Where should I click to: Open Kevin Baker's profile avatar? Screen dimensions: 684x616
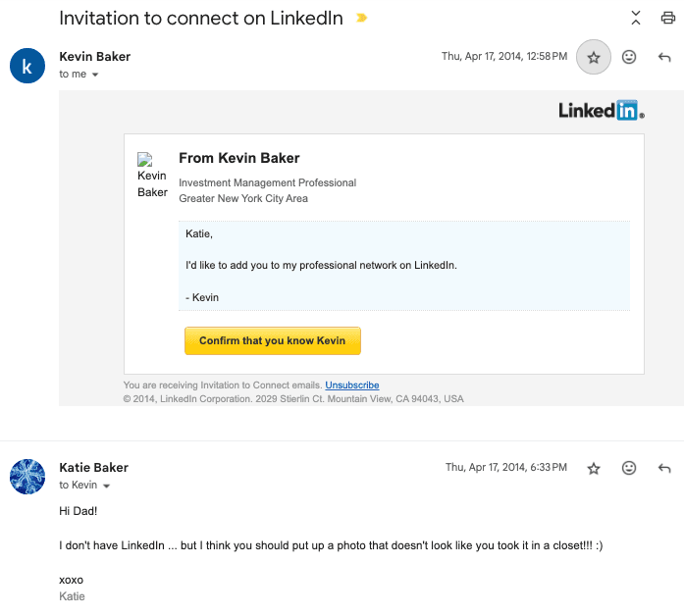coord(26,65)
